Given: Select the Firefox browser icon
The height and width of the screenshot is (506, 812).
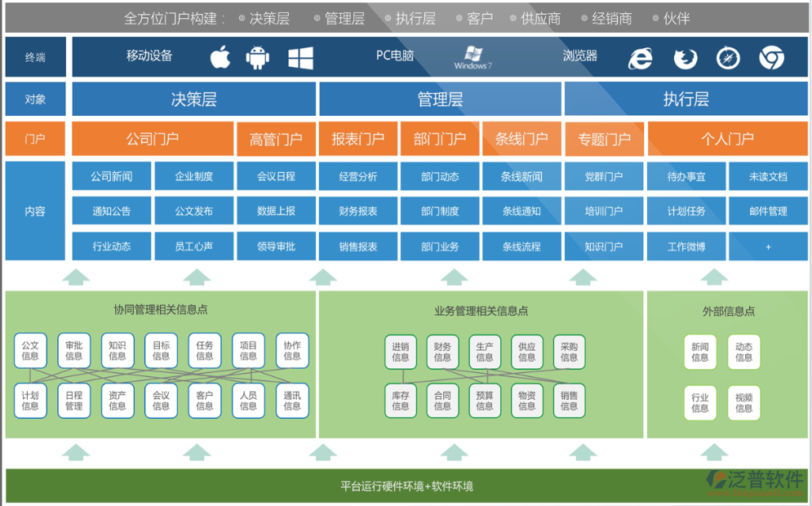Looking at the screenshot, I should pyautogui.click(x=685, y=58).
